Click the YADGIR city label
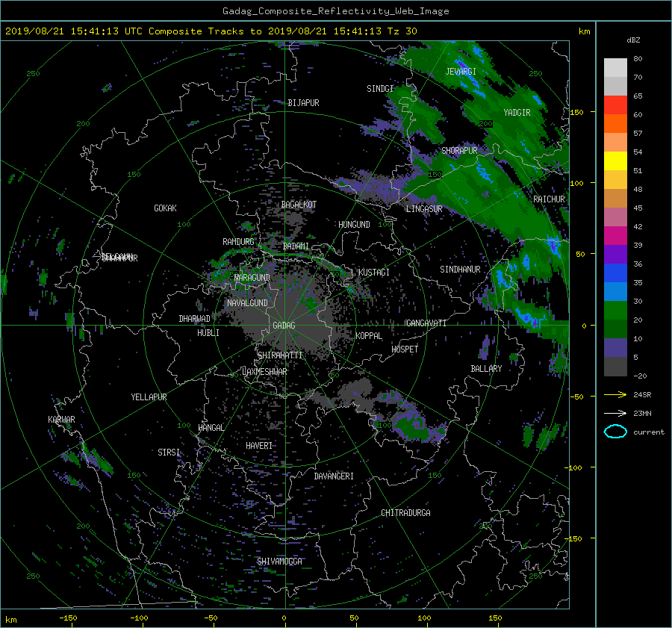The height and width of the screenshot is (628, 672). pyautogui.click(x=517, y=113)
